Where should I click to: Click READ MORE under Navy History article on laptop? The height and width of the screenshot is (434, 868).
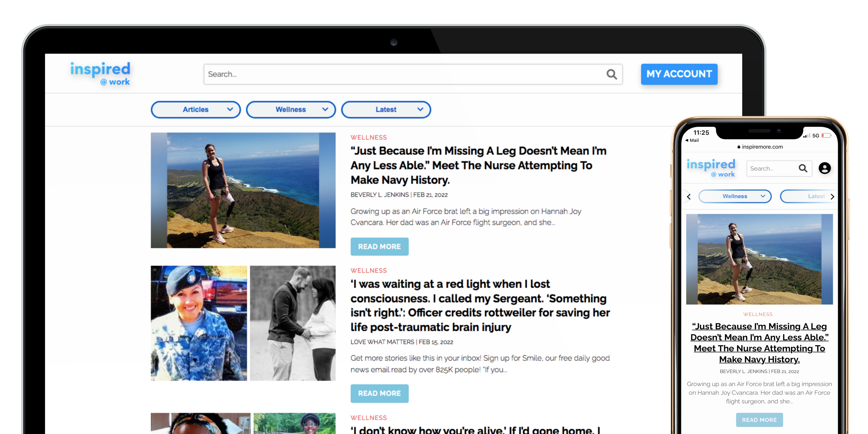tap(380, 247)
